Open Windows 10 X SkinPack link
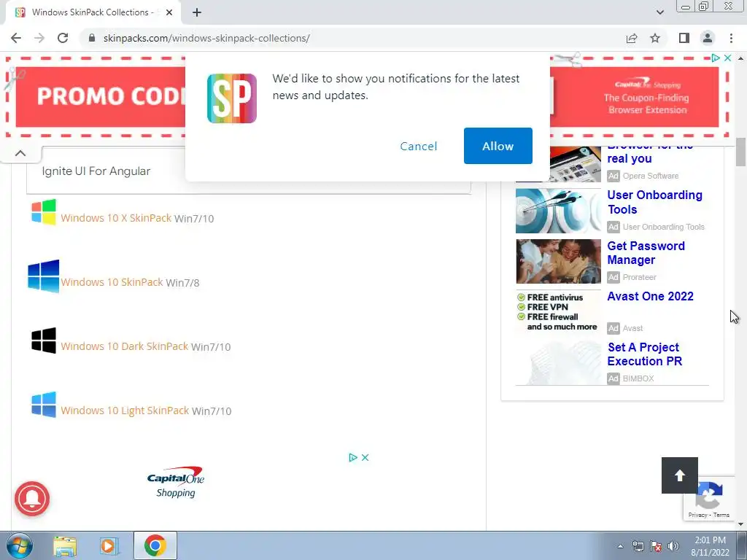 point(116,217)
